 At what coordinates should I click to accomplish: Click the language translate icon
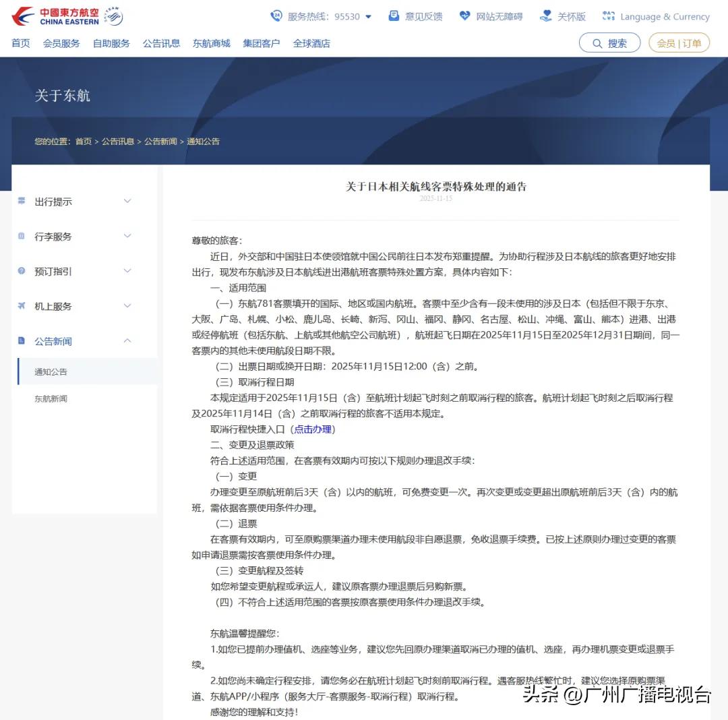(x=608, y=16)
